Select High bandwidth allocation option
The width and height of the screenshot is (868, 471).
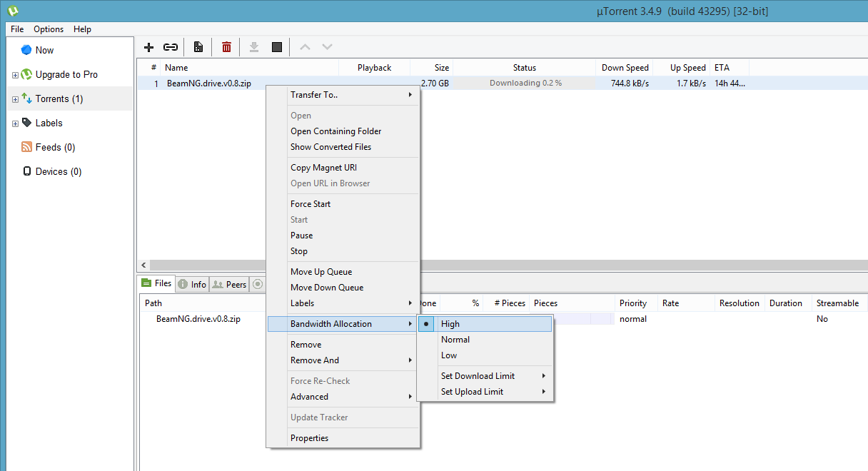(450, 324)
